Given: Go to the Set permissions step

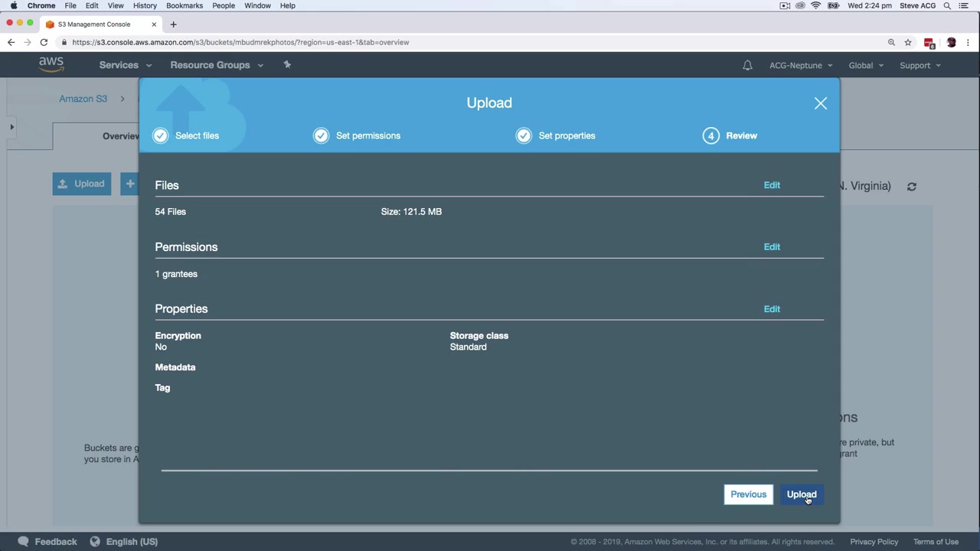Looking at the screenshot, I should click(357, 135).
